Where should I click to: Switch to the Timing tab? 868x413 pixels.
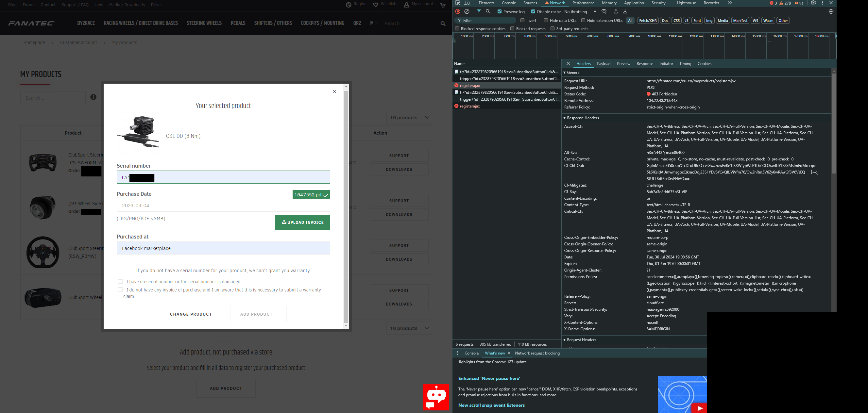pos(685,64)
